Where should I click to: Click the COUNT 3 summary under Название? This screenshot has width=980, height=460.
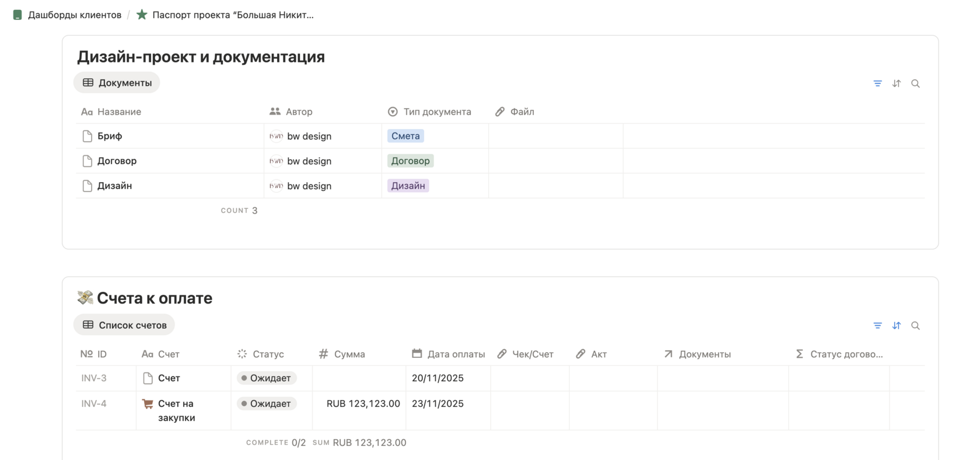pyautogui.click(x=239, y=211)
